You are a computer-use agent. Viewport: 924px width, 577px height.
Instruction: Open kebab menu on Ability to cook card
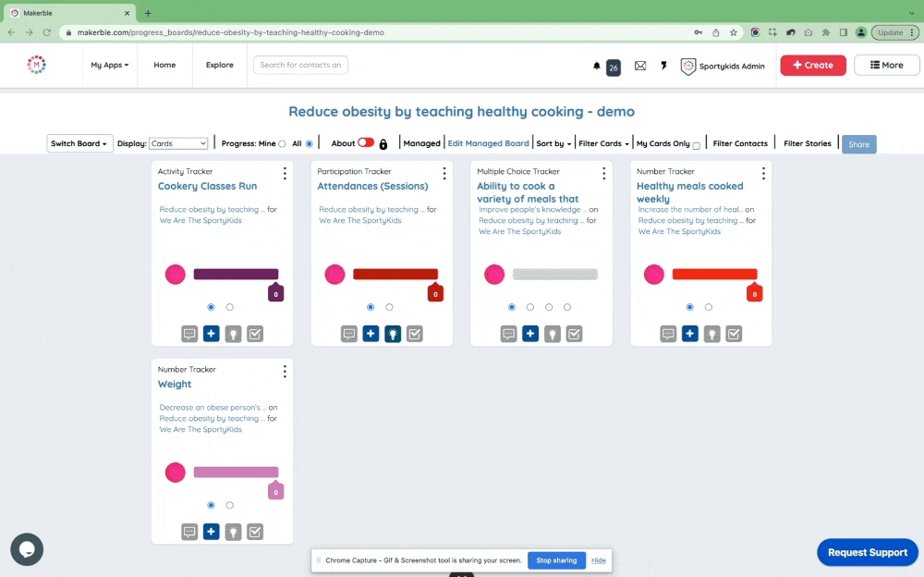coord(604,173)
